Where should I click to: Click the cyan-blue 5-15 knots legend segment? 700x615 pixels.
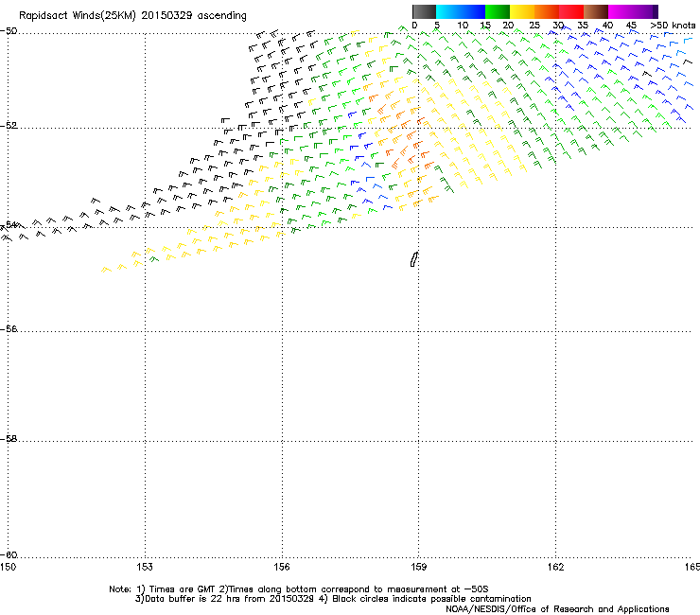(x=461, y=11)
